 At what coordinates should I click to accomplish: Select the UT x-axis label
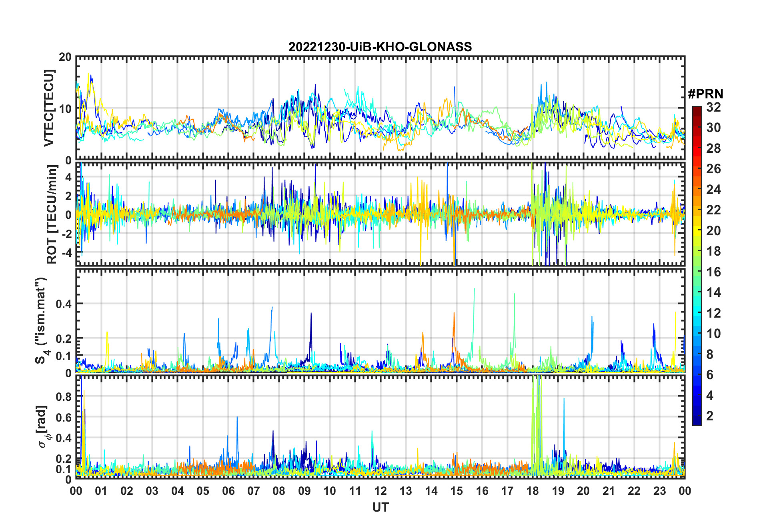[x=380, y=508]
